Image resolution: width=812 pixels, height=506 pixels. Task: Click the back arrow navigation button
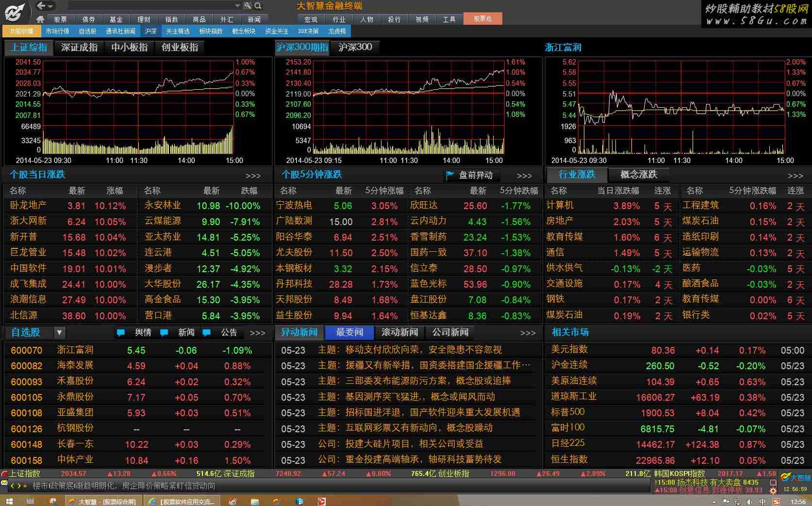[41, 6]
